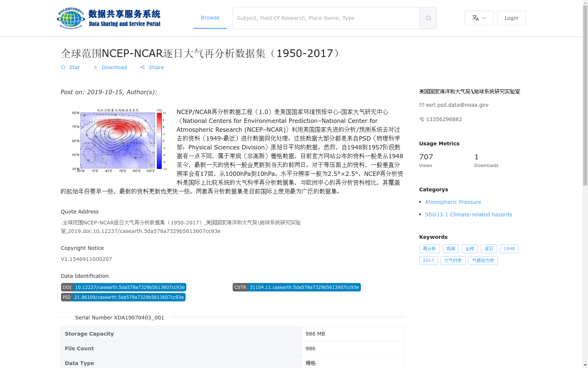Click the Serial Number XDA19070403_001 text

coord(119,318)
